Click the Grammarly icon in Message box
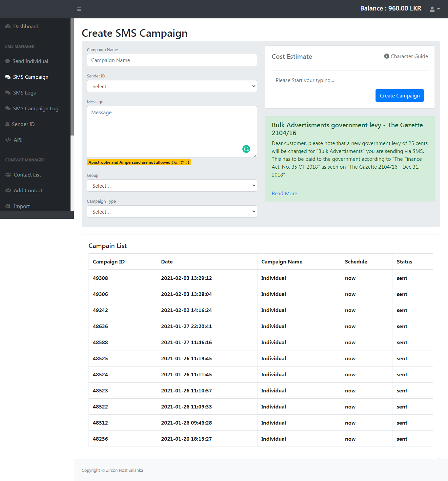The image size is (448, 481). tap(246, 149)
